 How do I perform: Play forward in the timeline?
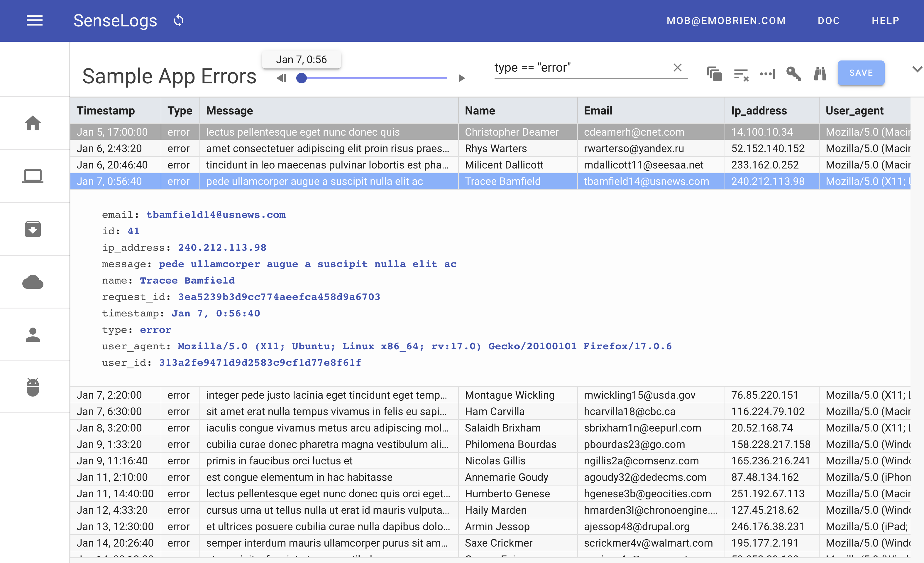pyautogui.click(x=462, y=78)
